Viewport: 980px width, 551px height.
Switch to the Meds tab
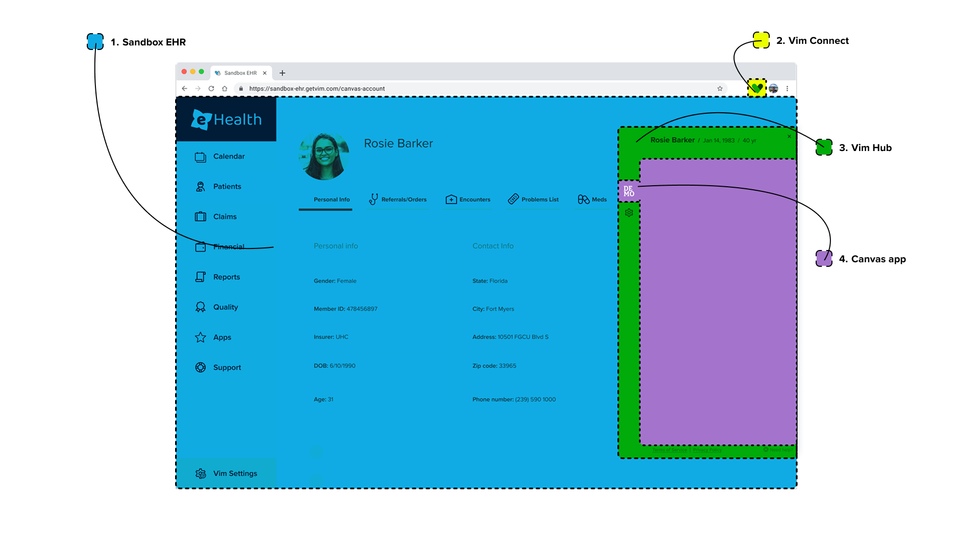(x=592, y=199)
